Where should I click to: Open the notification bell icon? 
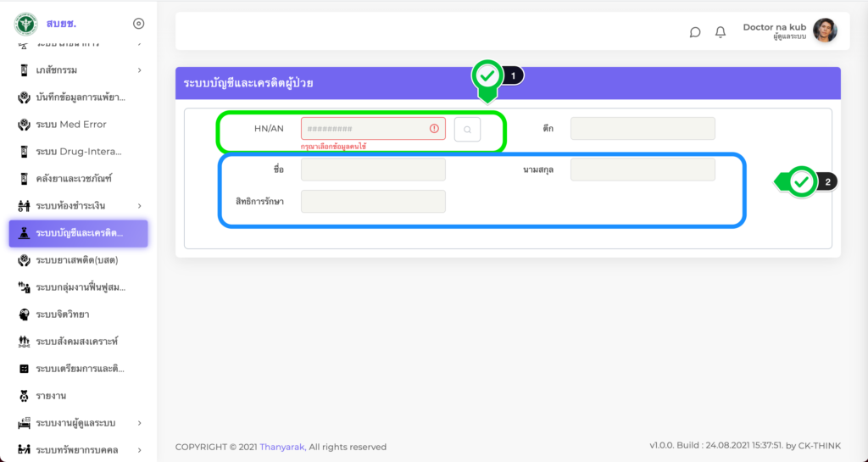pyautogui.click(x=721, y=32)
